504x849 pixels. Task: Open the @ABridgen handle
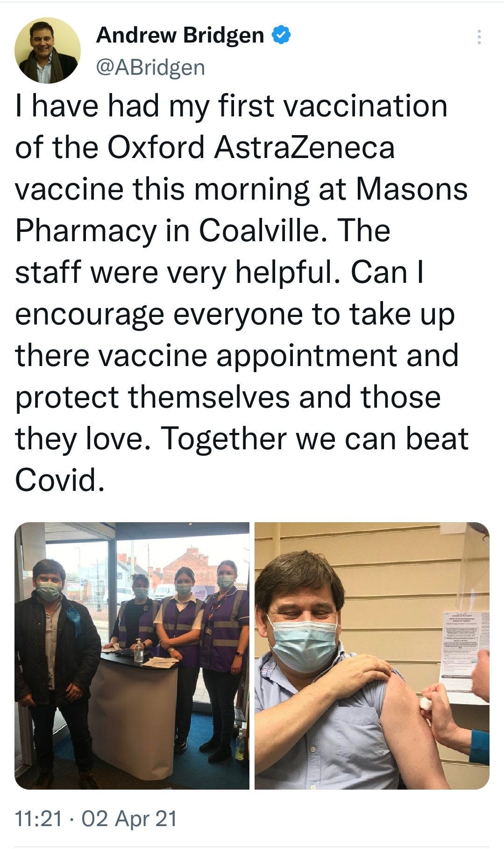pyautogui.click(x=150, y=67)
